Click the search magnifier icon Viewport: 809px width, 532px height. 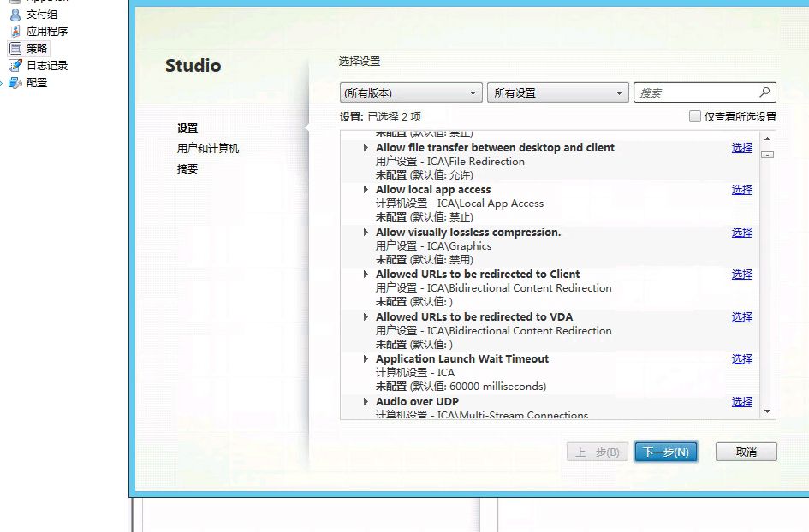click(764, 92)
